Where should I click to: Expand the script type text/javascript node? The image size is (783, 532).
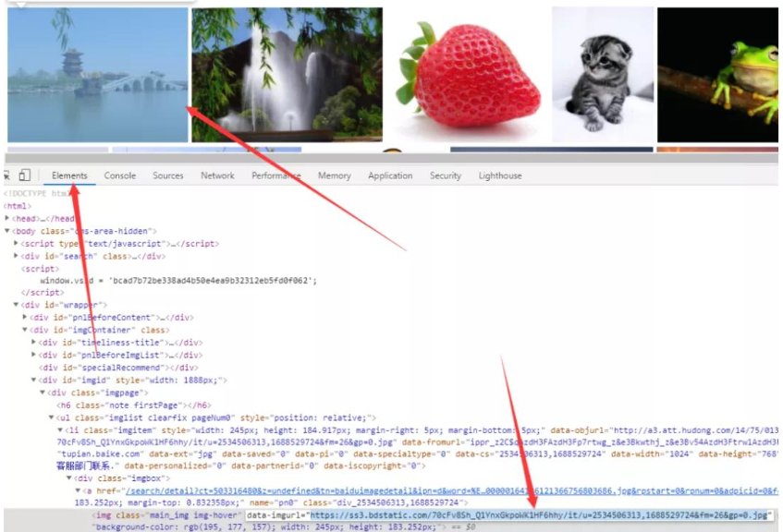[16, 243]
